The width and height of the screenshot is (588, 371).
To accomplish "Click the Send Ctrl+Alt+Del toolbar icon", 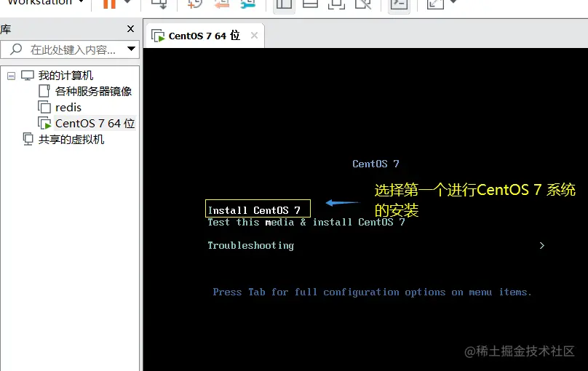I will tap(159, 4).
